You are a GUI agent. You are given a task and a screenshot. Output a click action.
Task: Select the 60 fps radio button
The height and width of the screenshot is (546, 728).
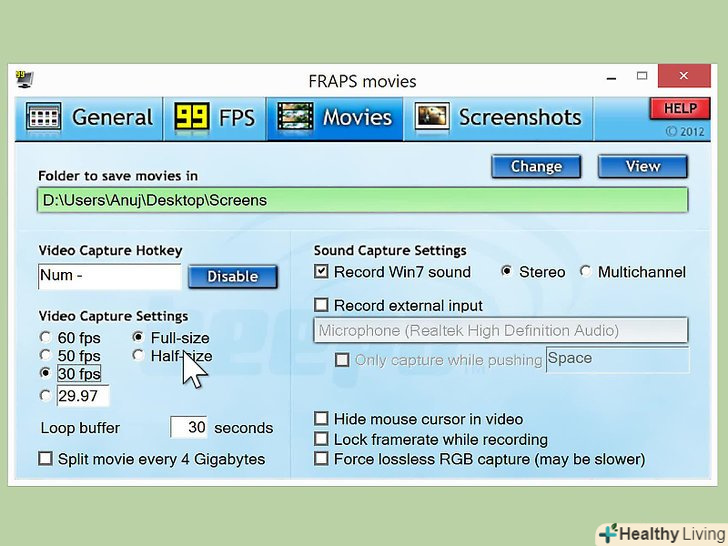46,338
